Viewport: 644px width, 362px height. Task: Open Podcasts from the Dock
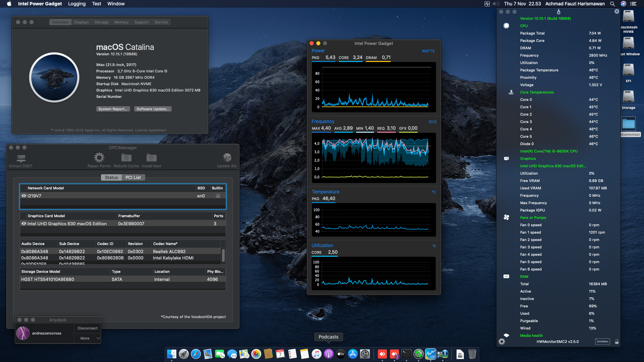pyautogui.click(x=328, y=354)
